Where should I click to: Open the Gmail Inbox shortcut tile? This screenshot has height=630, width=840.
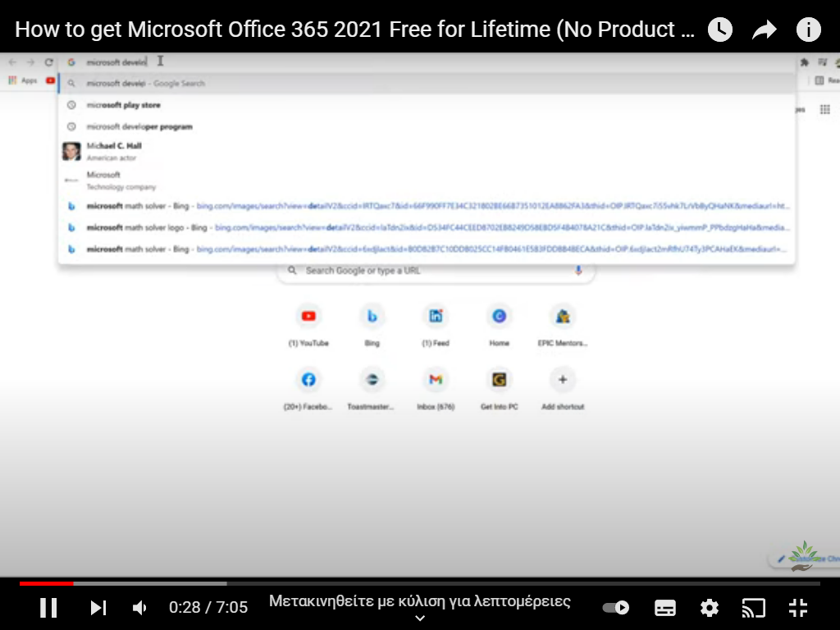click(x=436, y=388)
